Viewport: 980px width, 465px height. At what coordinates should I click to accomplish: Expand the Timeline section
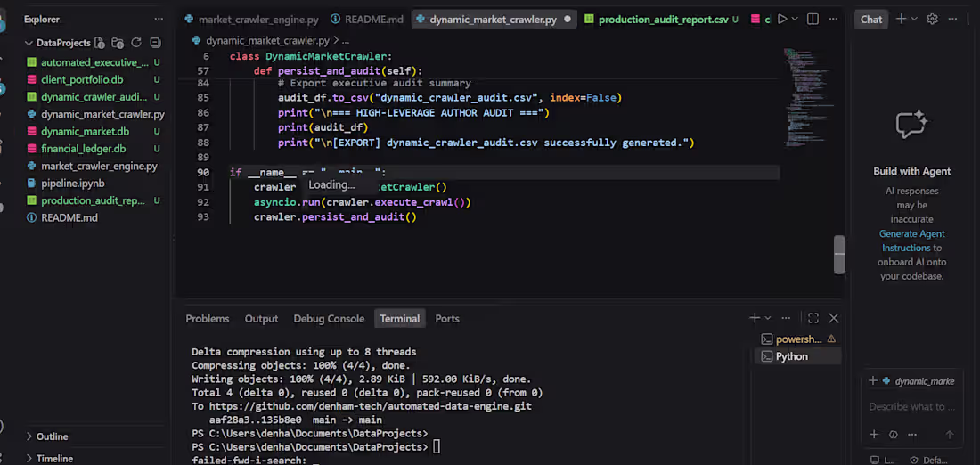[x=29, y=458]
